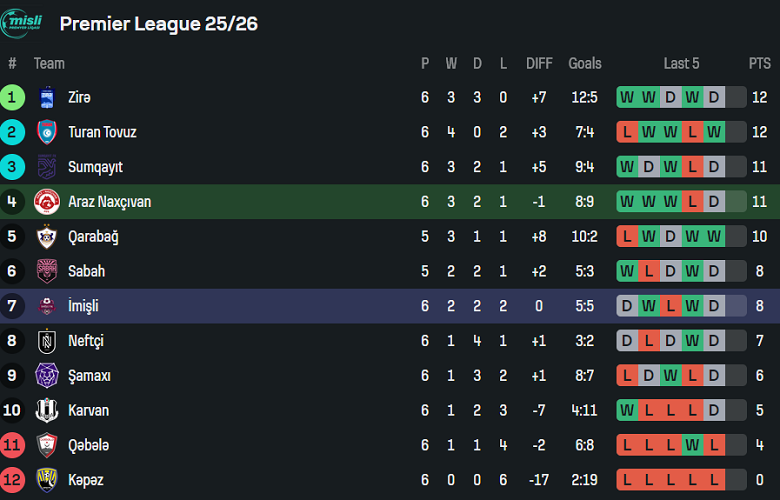Click the Araz Naxçıvan club crest
780x500 pixels.
pyautogui.click(x=47, y=202)
